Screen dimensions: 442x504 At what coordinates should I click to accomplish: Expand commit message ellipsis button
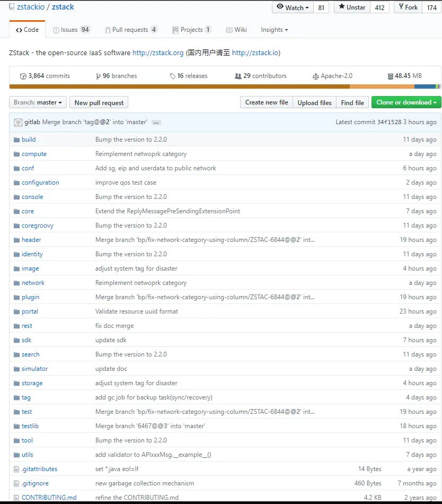pyautogui.click(x=156, y=123)
